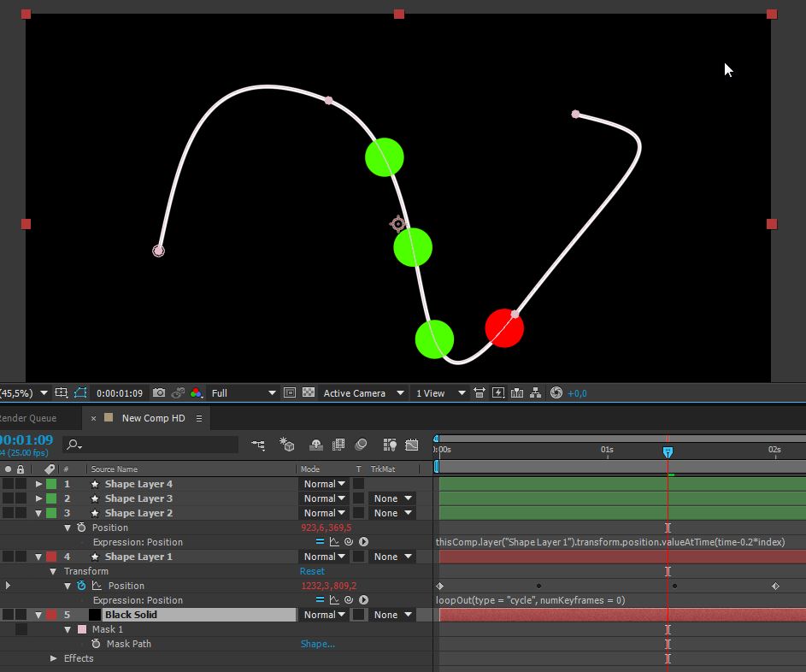This screenshot has width=806, height=672.
Task: Open the Comp Flowchart icon in viewer
Action: (x=536, y=392)
